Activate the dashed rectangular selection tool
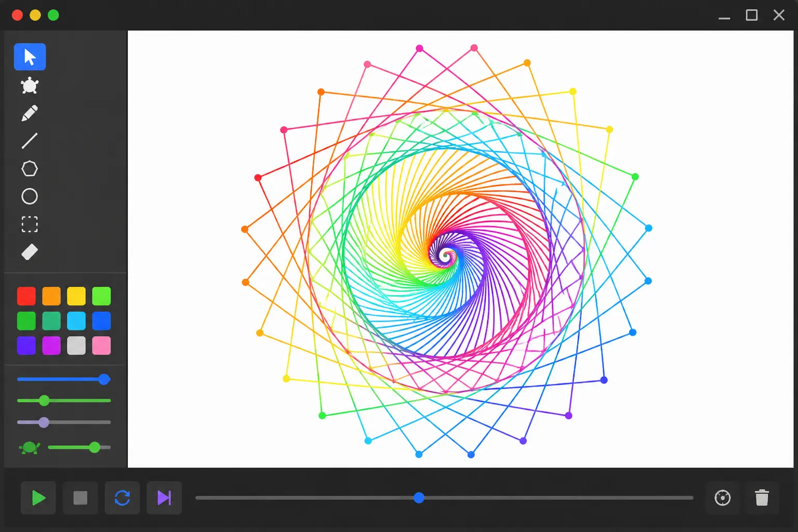This screenshot has height=532, width=798. pos(30,224)
